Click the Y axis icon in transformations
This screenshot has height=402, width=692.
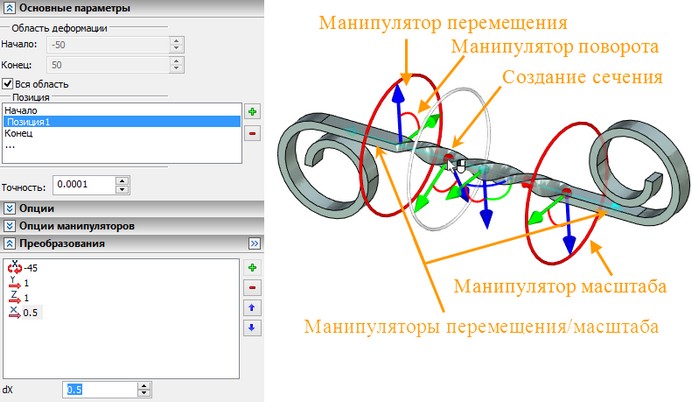tap(15, 283)
